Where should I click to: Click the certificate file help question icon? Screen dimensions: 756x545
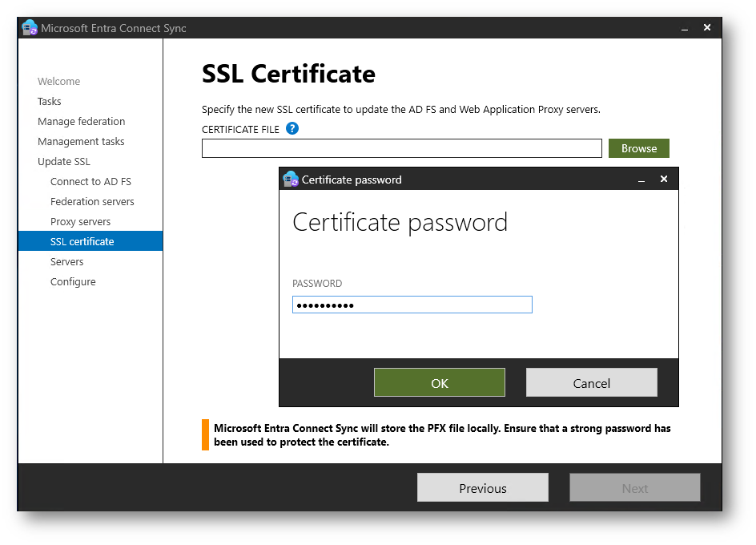pos(292,128)
